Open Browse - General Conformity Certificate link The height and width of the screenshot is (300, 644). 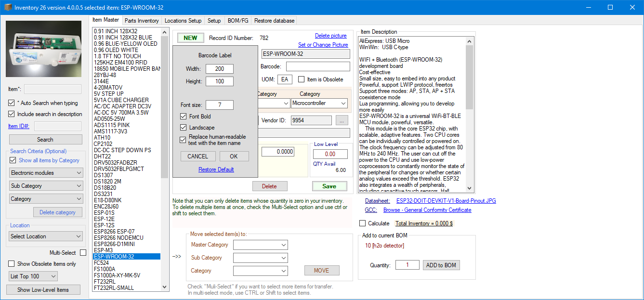pos(427,210)
